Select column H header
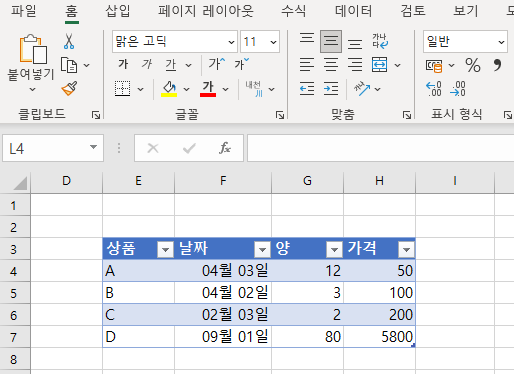The width and height of the screenshot is (514, 374). click(379, 181)
